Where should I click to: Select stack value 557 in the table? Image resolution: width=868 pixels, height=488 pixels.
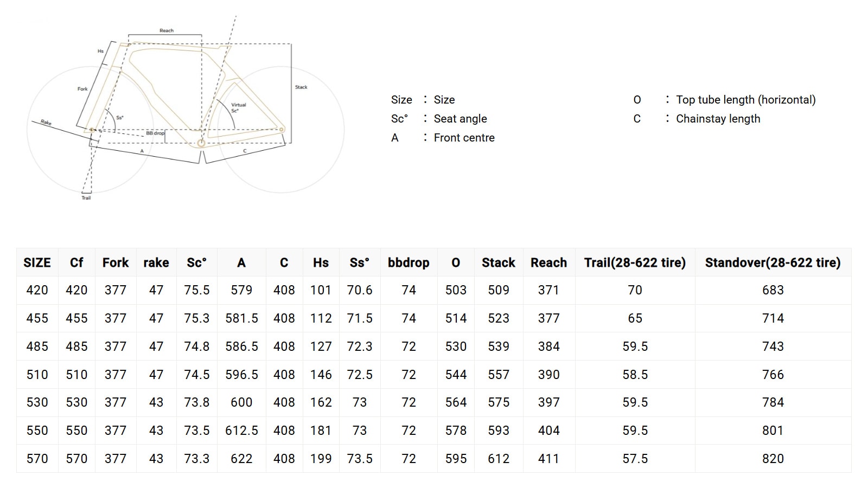(x=498, y=375)
